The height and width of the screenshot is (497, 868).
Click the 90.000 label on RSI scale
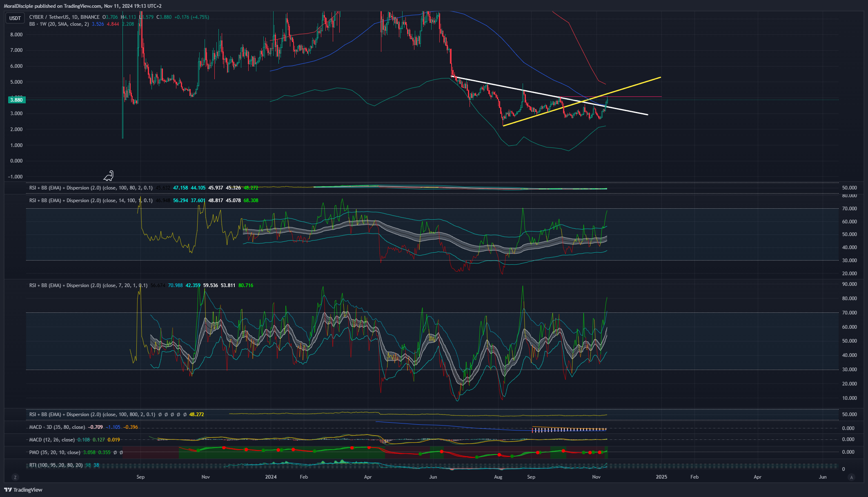849,284
